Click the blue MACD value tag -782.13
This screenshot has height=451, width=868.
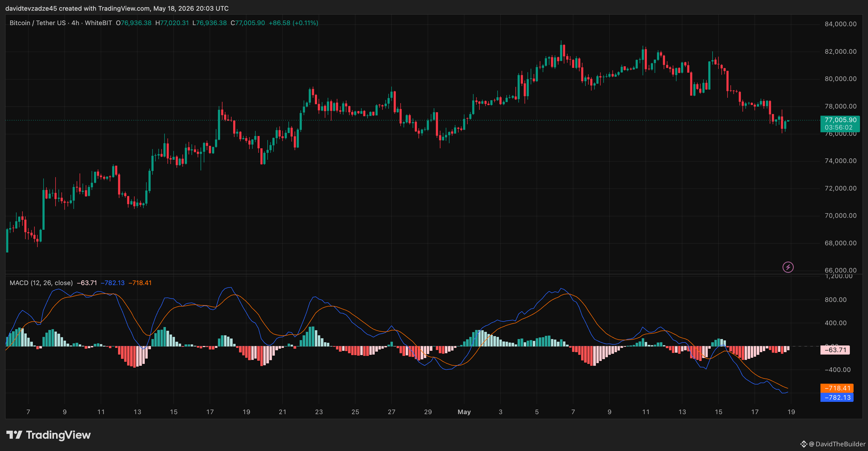pos(837,397)
